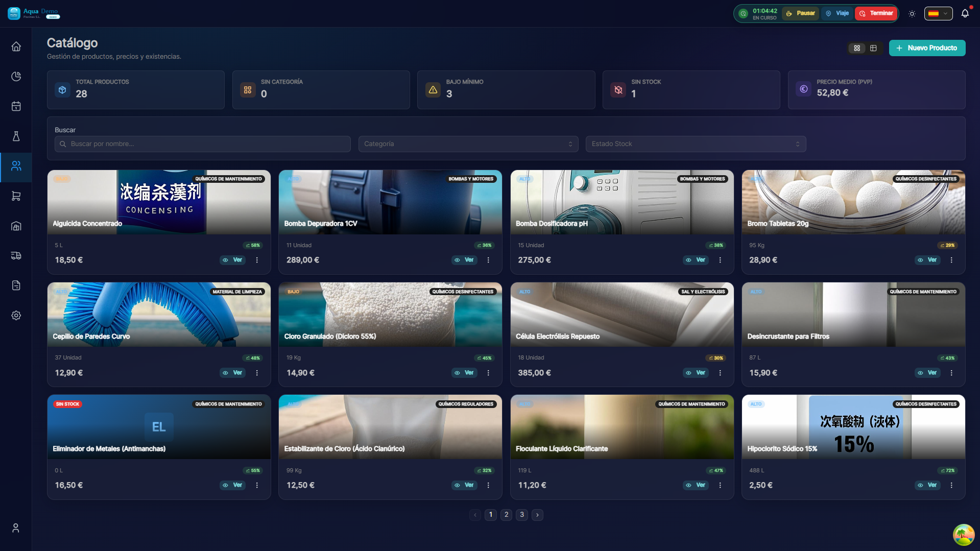The image size is (980, 551).
Task: Click the Precio Medio euro icon
Action: point(803,89)
